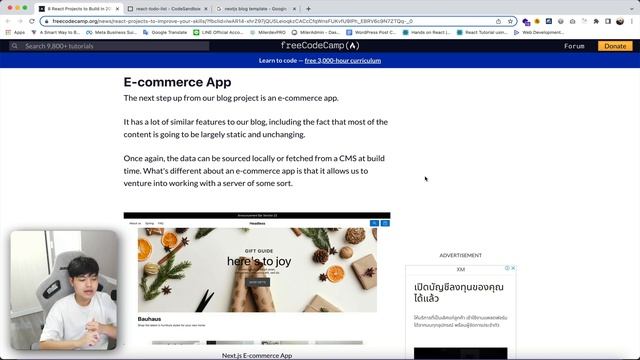
Task: Click the camera extension icon
Action: 572,21
